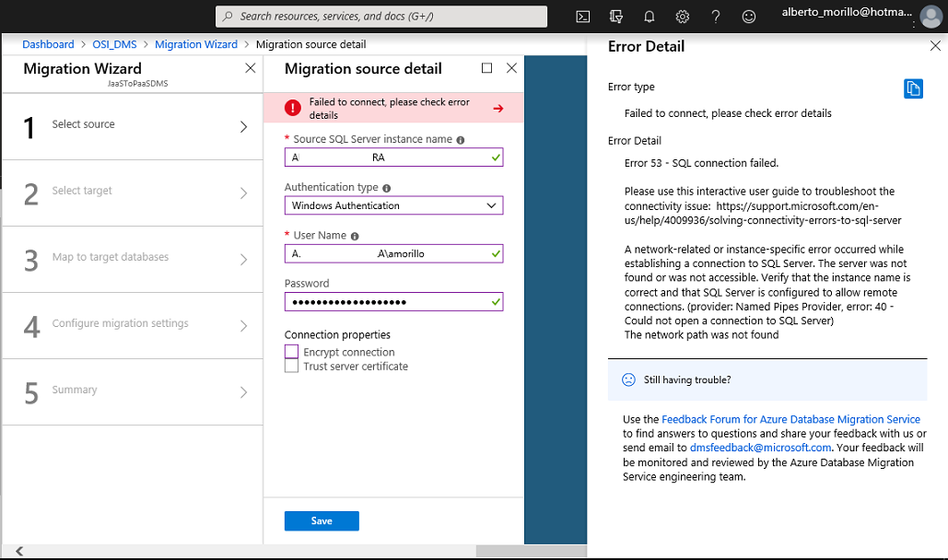
Task: Expand step 4 Configure migration settings
Action: point(133,326)
